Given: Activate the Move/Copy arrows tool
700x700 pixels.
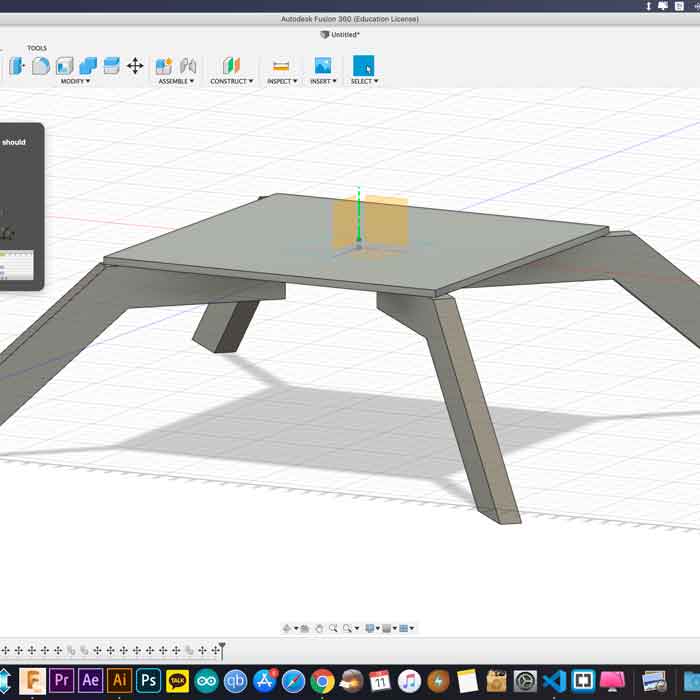Looking at the screenshot, I should [135, 66].
